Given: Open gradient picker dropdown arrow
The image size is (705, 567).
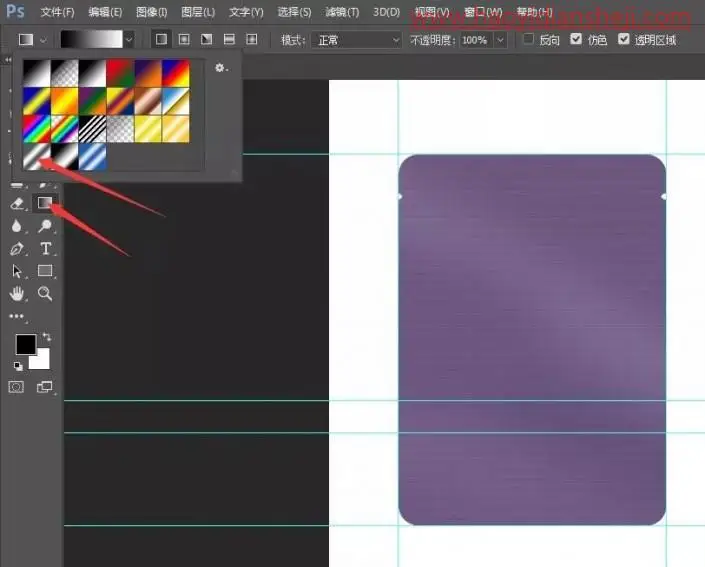Looking at the screenshot, I should coord(129,40).
